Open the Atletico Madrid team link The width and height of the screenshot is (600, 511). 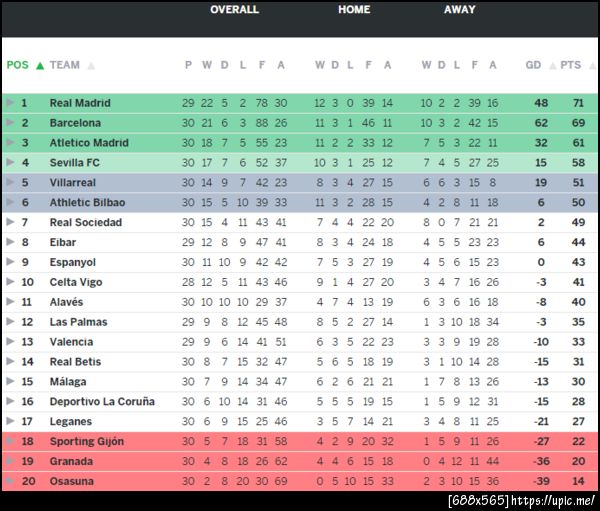(x=89, y=143)
